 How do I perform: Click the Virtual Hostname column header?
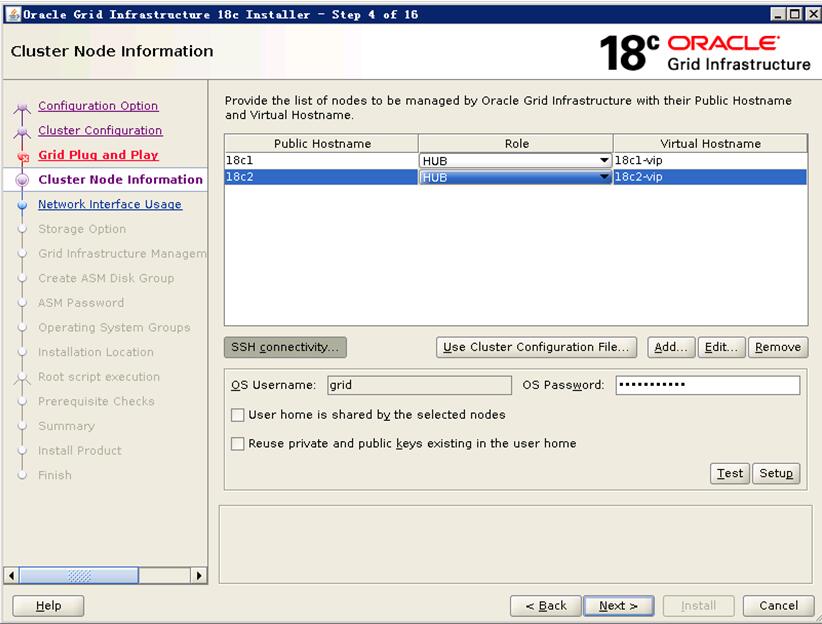coord(710,144)
